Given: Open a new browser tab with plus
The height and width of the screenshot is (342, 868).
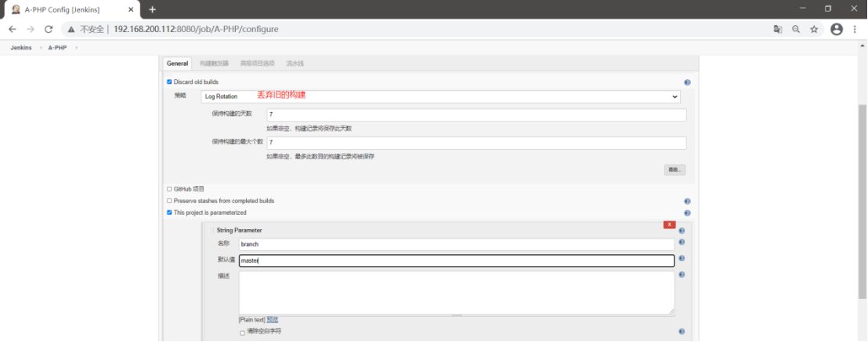Looking at the screenshot, I should coord(152,9).
